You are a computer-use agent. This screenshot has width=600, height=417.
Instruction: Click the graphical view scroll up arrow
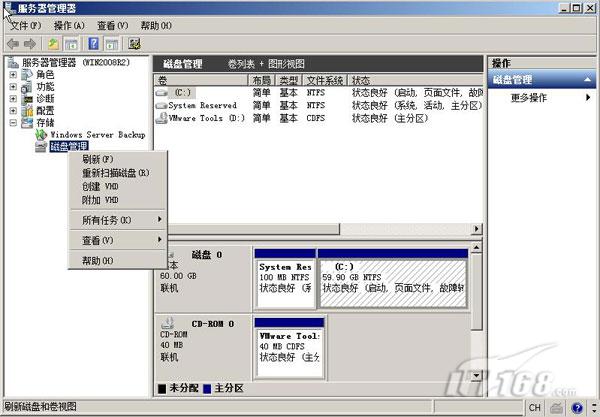(476, 248)
